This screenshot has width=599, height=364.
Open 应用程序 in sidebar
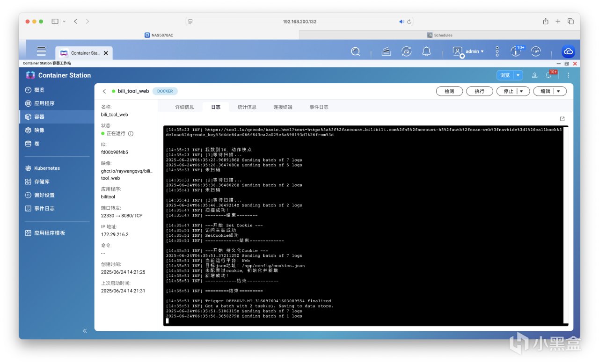click(x=57, y=103)
